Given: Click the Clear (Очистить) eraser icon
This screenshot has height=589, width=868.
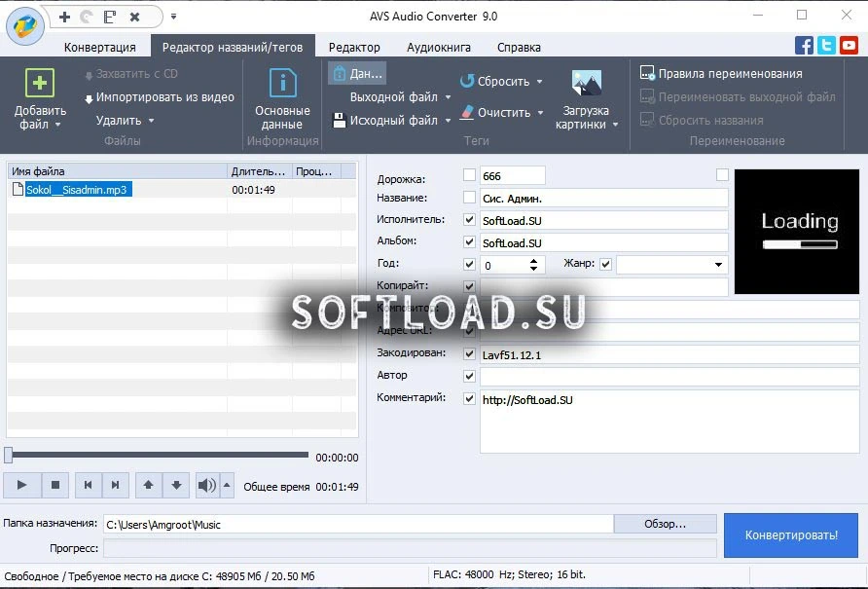Looking at the screenshot, I should click(467, 112).
